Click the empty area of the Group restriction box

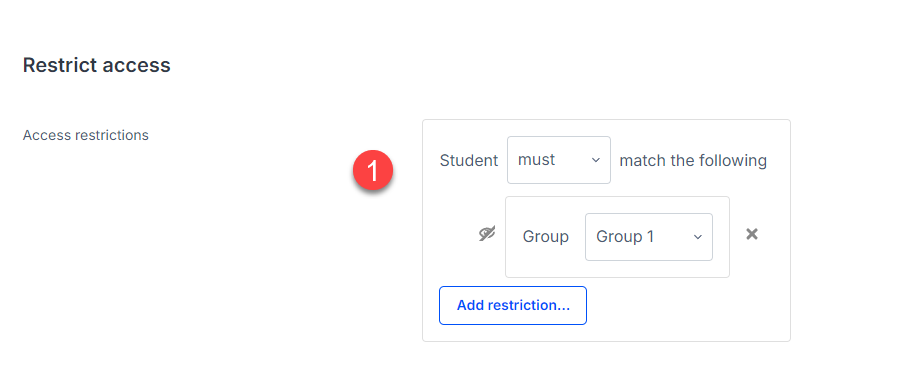pyautogui.click(x=618, y=268)
